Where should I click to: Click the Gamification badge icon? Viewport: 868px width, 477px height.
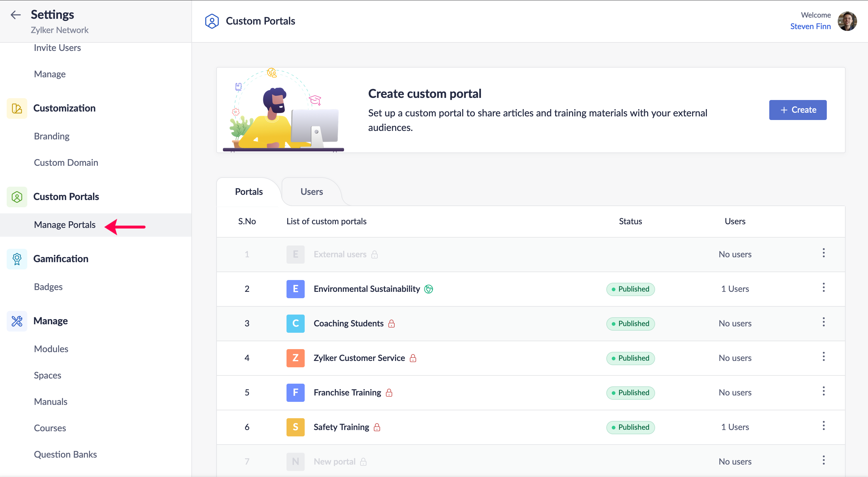coord(17,259)
